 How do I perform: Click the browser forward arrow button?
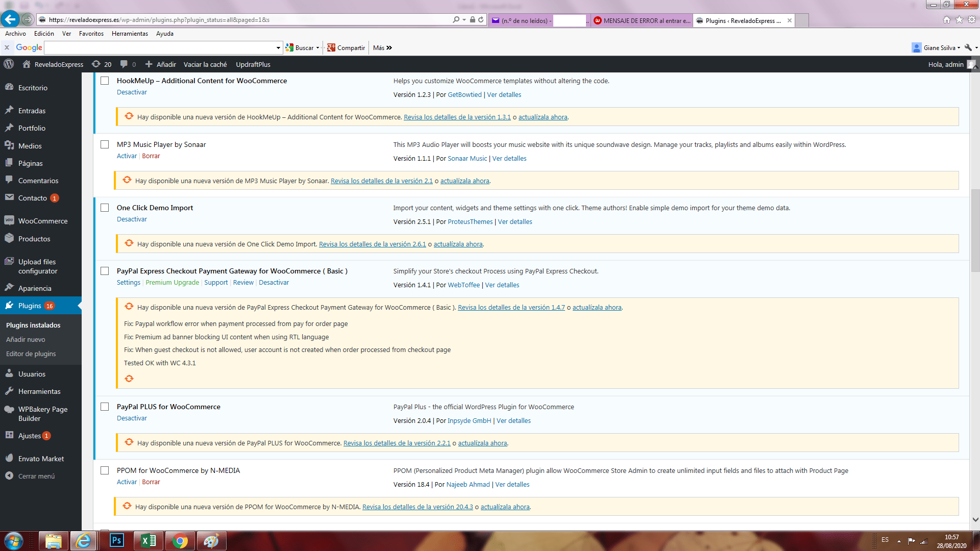(x=28, y=20)
